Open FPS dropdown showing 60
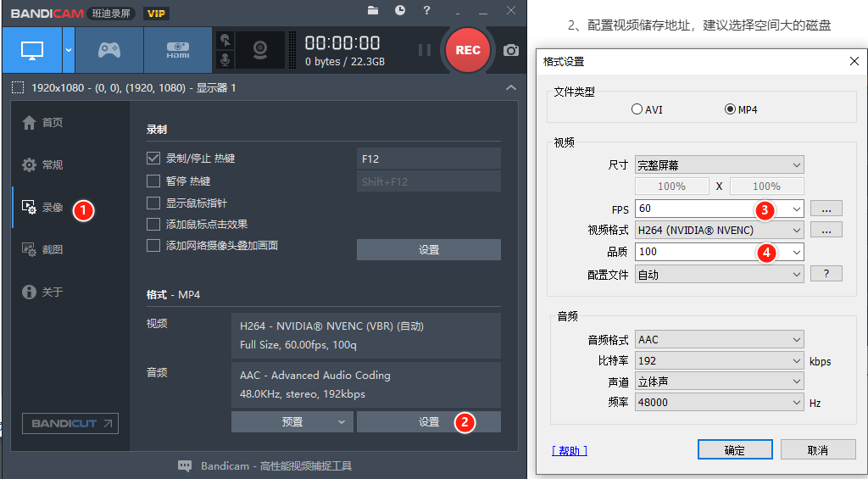 [719, 209]
